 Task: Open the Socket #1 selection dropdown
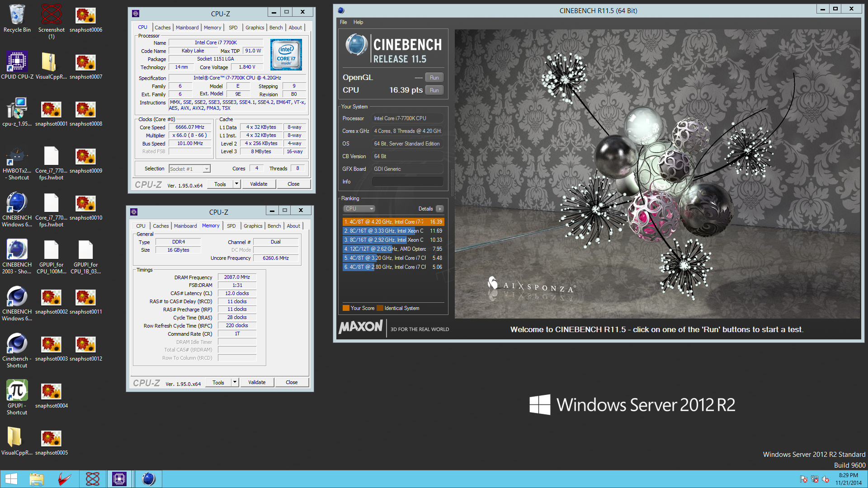coord(189,169)
